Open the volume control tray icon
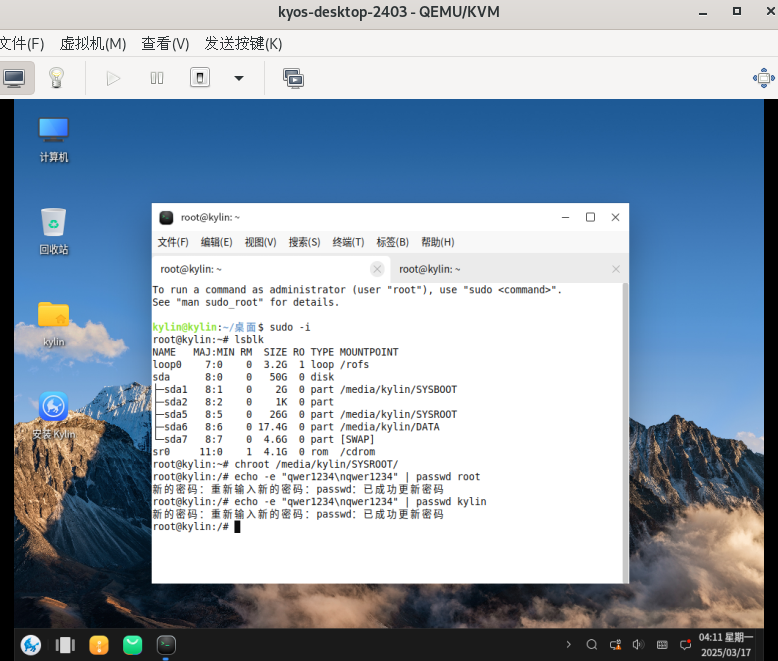This screenshot has width=778, height=661. pos(639,645)
